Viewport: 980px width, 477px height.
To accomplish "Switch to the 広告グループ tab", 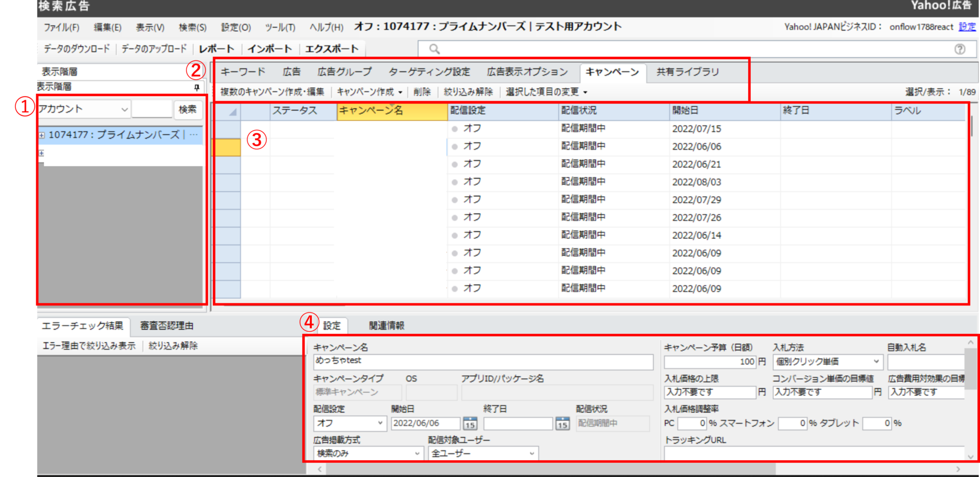I will (345, 72).
